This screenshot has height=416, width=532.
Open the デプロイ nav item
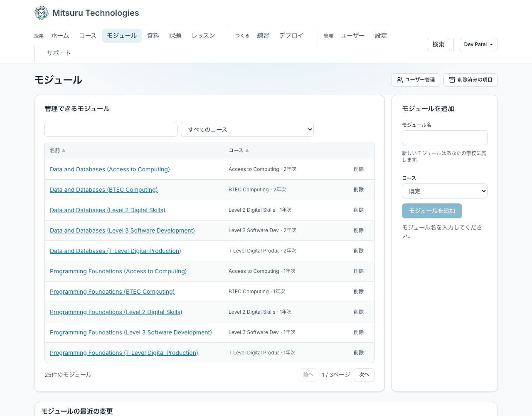click(291, 36)
